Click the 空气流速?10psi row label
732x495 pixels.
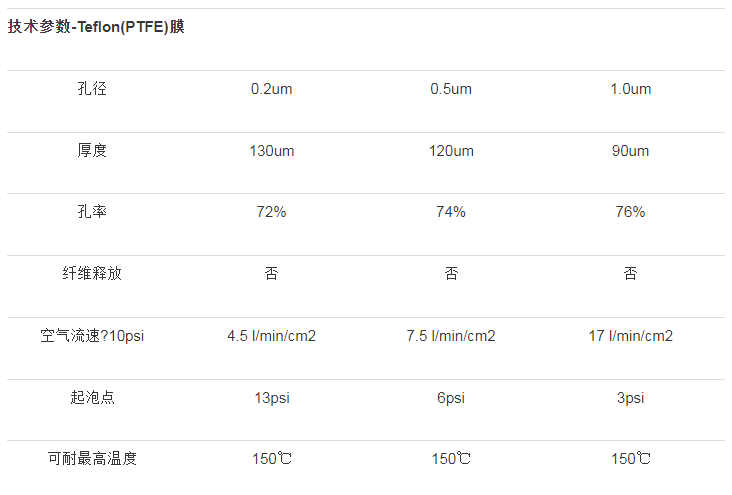click(92, 335)
